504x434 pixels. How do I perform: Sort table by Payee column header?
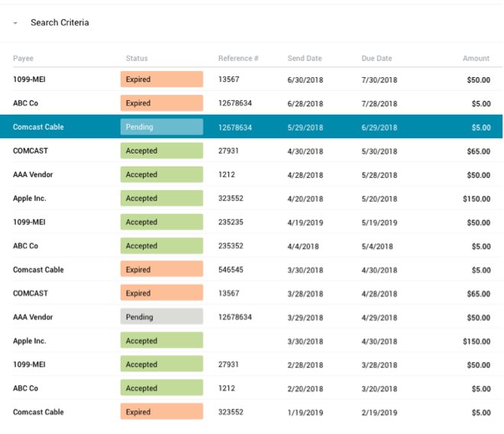(24, 59)
